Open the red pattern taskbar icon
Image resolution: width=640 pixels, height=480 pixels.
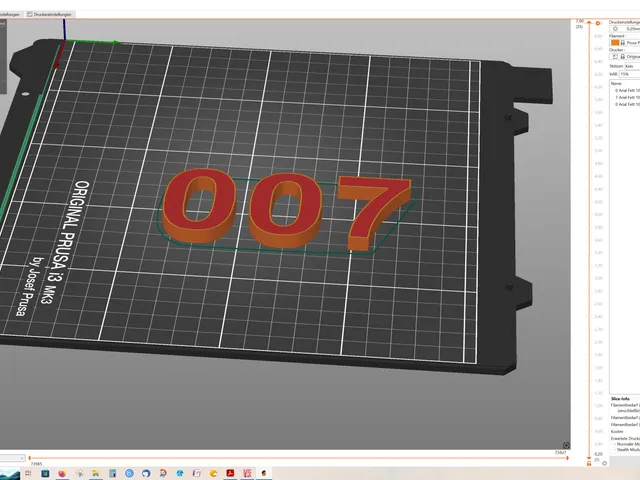point(247,473)
